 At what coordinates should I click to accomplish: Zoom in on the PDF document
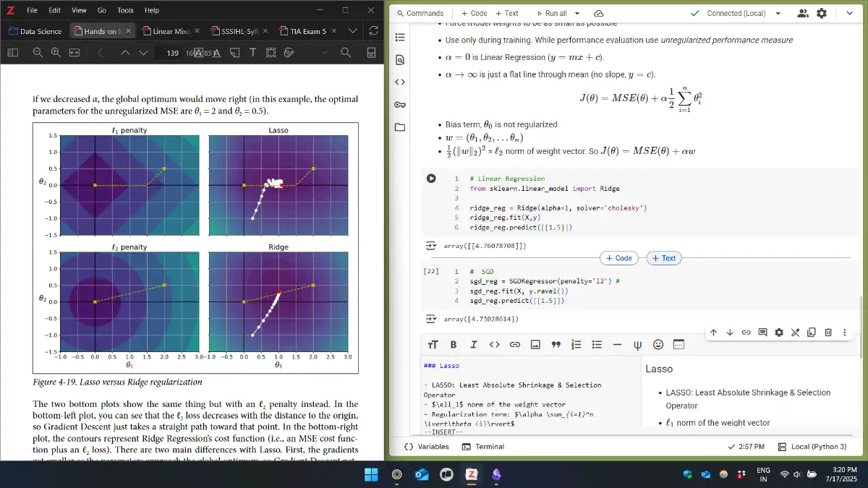[x=56, y=53]
